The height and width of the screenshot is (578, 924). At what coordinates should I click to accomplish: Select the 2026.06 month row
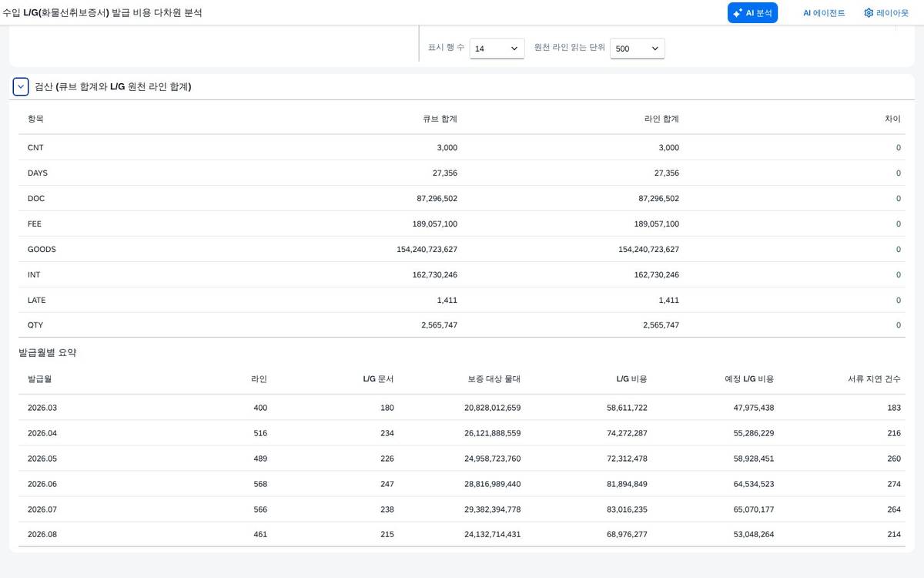(x=462, y=483)
